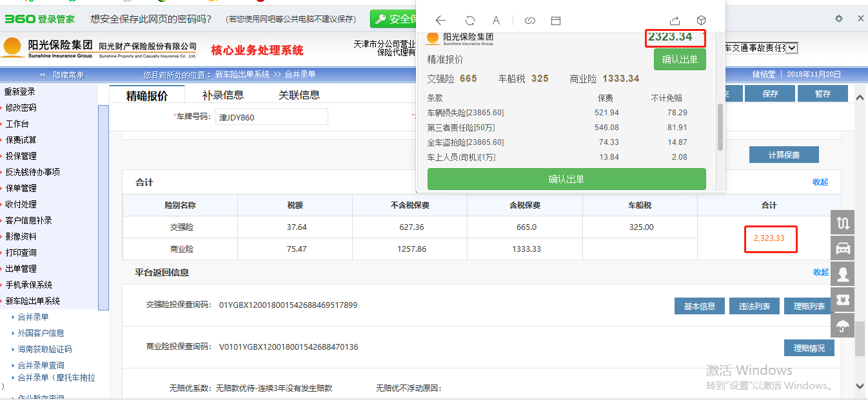Click the 计算保费 button
Screen dimensions: 868x400
[784, 155]
